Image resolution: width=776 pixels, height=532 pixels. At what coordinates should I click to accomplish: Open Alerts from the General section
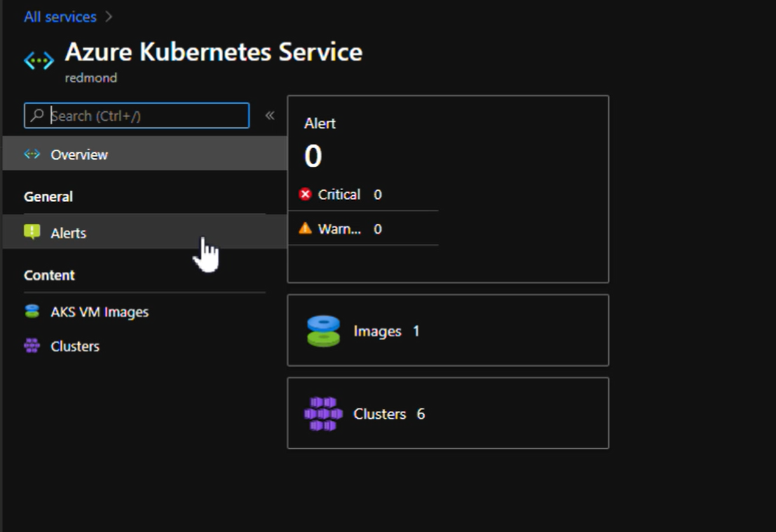(69, 233)
